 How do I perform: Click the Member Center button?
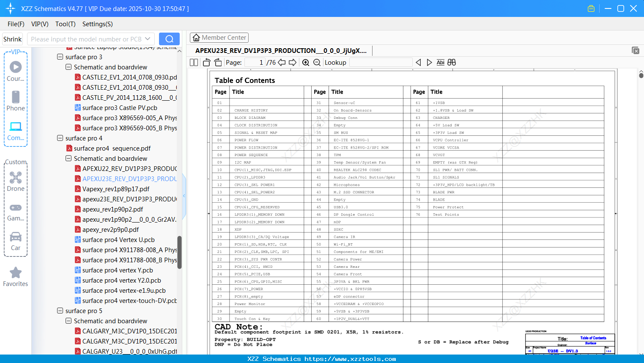pyautogui.click(x=219, y=38)
